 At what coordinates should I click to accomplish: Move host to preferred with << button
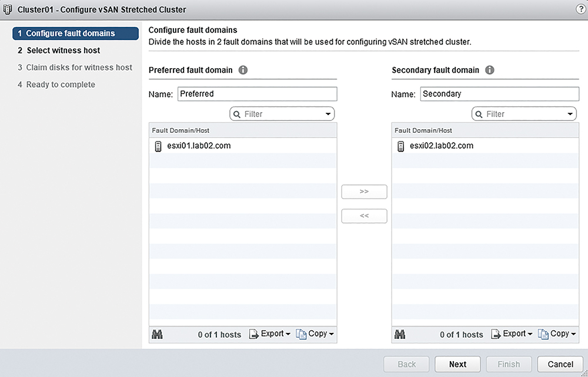coord(364,216)
